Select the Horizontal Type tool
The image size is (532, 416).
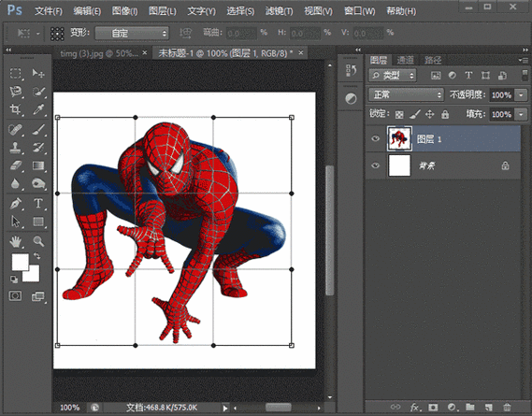coord(38,203)
